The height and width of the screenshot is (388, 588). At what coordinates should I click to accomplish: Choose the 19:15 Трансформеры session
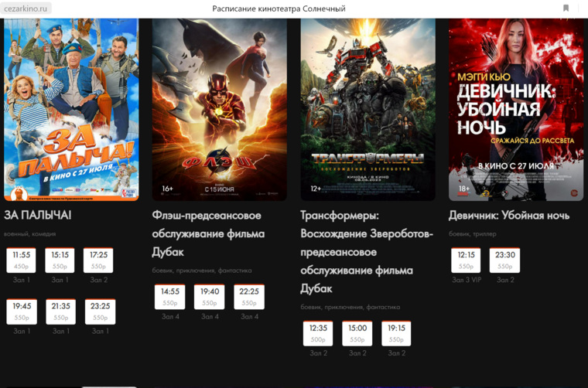point(396,333)
